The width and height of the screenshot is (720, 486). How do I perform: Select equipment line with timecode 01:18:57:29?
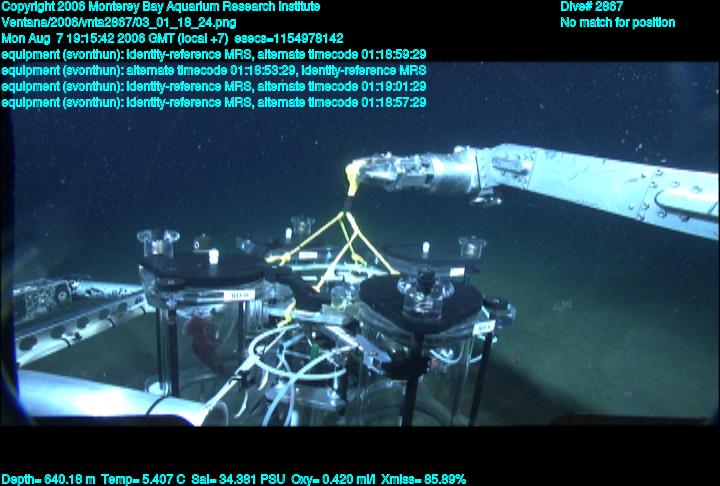(214, 102)
